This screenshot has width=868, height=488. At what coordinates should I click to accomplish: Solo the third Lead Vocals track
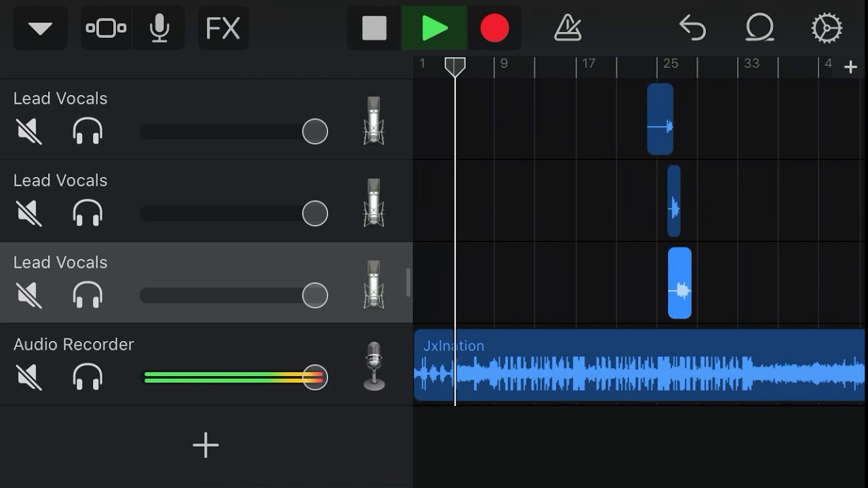(87, 295)
